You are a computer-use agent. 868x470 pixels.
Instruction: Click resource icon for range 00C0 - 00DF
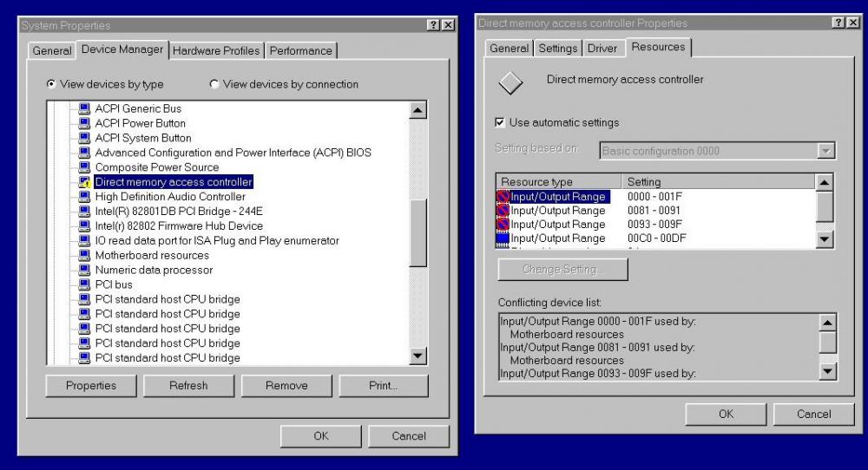[x=503, y=238]
